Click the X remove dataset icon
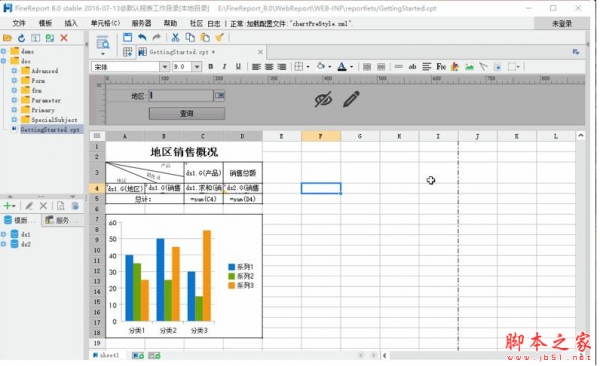The height and width of the screenshot is (366, 600). pos(43,206)
